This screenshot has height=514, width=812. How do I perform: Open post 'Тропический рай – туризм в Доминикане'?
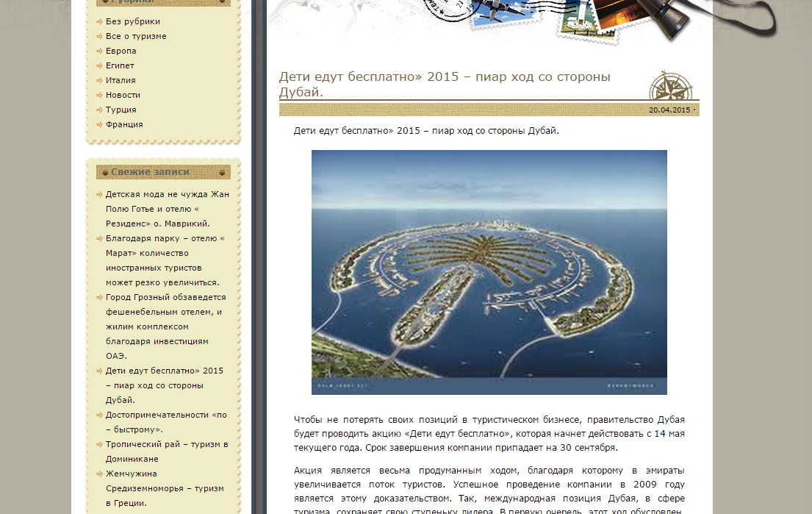coord(167,451)
